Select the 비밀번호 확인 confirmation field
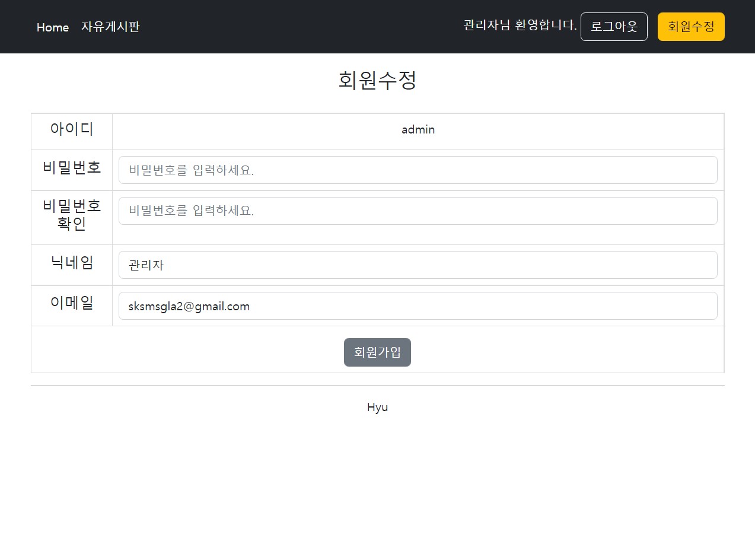 [418, 211]
